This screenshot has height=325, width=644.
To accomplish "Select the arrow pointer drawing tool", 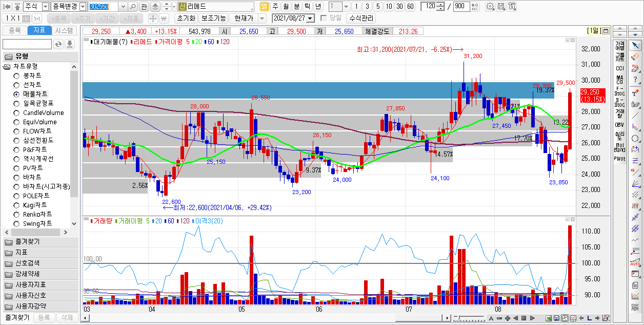I will 635,46.
